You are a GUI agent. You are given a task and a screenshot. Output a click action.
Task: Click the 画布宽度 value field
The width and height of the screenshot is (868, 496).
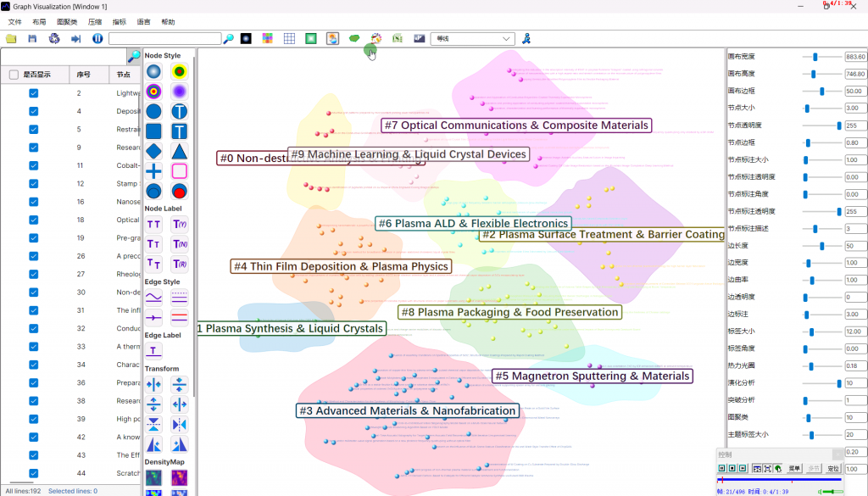click(x=854, y=57)
